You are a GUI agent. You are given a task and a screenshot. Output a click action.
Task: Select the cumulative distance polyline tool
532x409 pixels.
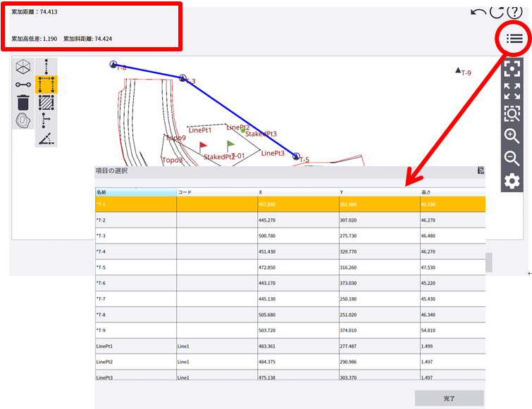point(47,85)
